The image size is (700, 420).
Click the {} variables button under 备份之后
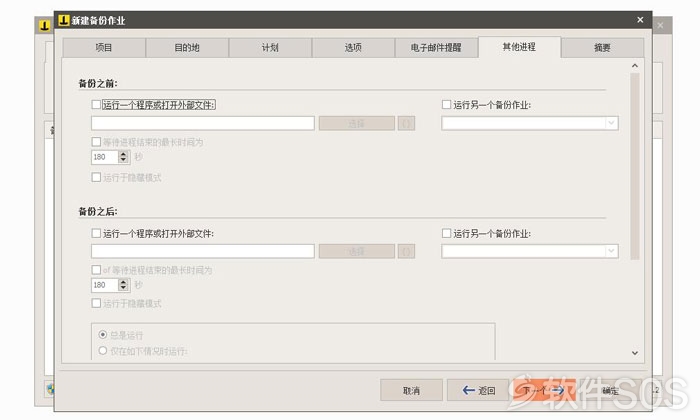pyautogui.click(x=406, y=251)
